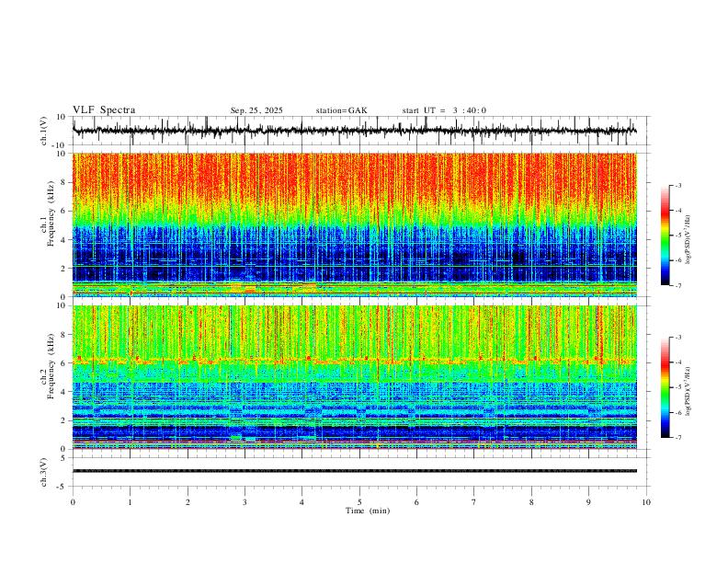Click the "6" kHz tick on ch.2 frequency axis

[x=64, y=363]
